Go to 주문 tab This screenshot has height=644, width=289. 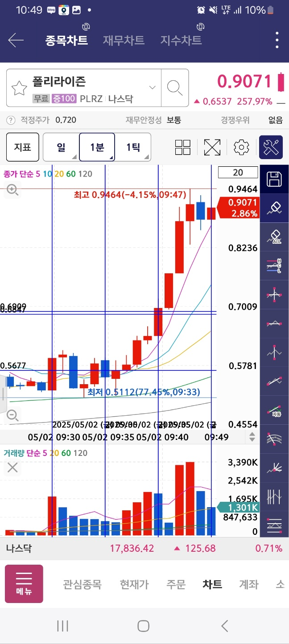(176, 584)
